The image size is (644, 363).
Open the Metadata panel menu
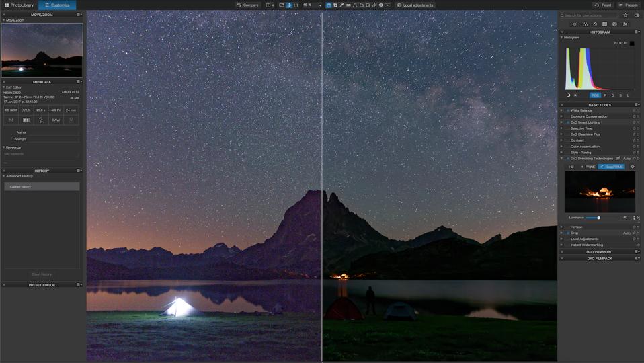[x=79, y=82]
